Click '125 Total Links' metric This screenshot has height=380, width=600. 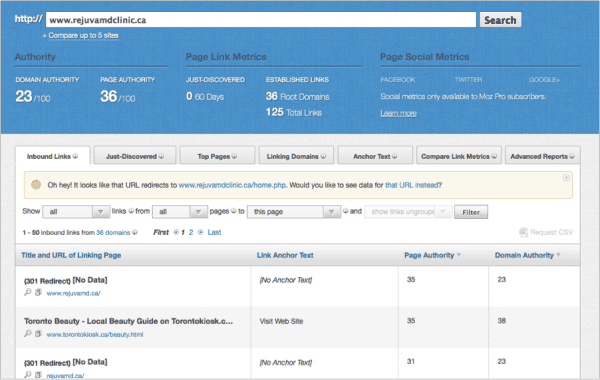point(294,112)
